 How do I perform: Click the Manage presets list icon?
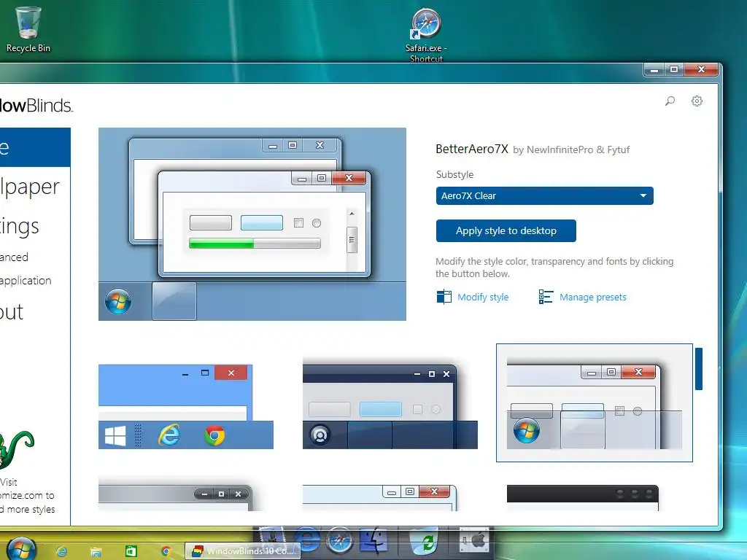click(546, 297)
